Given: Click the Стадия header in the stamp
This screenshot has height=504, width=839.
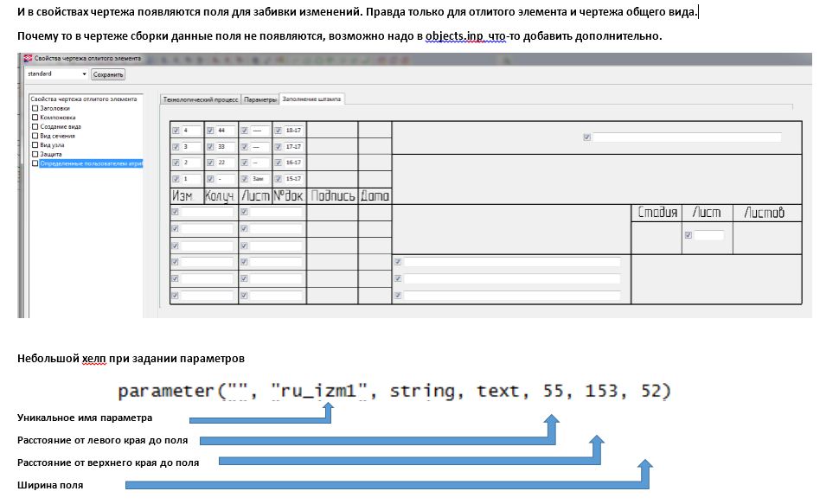Looking at the screenshot, I should point(657,213).
